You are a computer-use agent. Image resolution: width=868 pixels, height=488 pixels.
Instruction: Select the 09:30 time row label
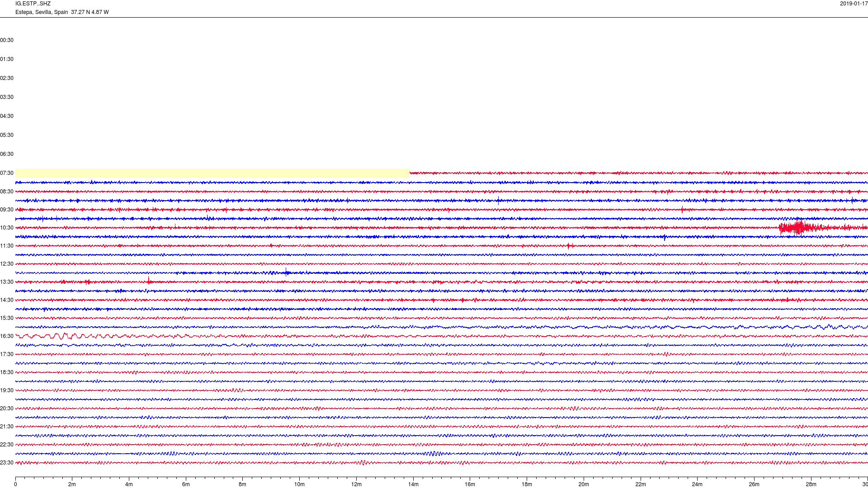coord(7,210)
